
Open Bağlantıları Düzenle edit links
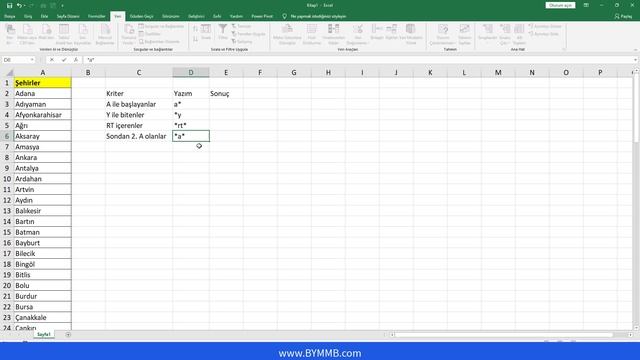tap(159, 42)
